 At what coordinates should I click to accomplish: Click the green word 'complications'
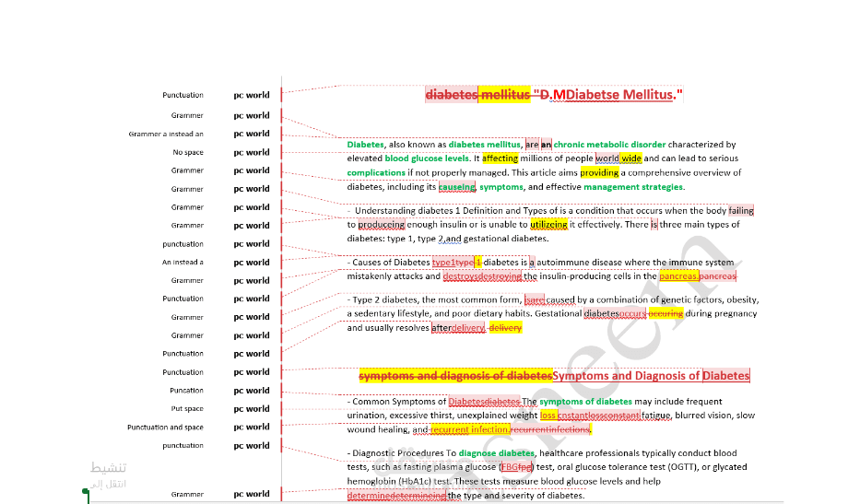376,172
